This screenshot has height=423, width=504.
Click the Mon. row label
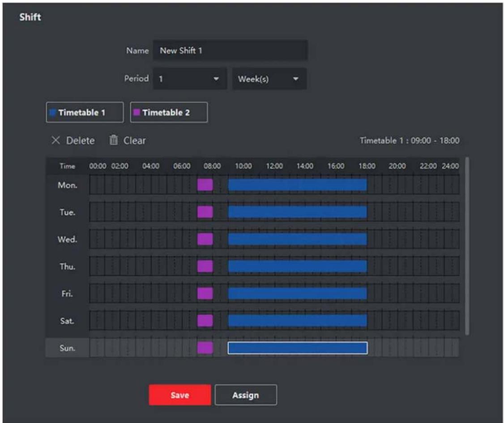pyautogui.click(x=68, y=185)
